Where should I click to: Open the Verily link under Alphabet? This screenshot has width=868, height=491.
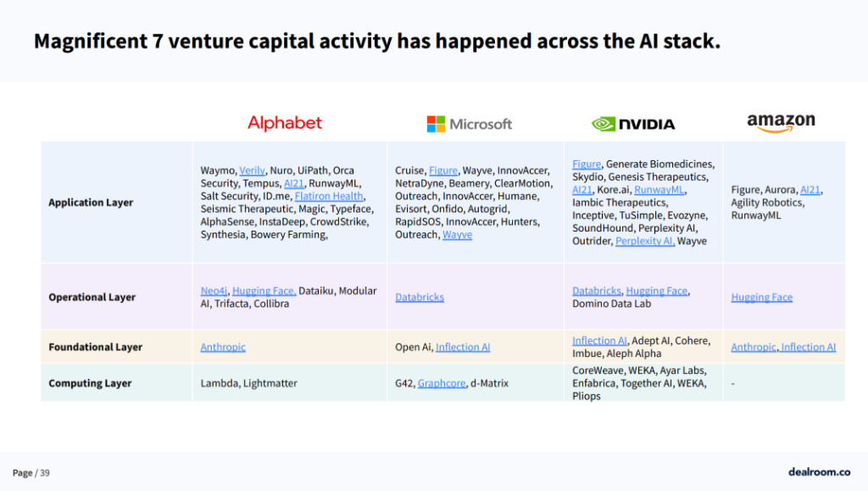pos(252,170)
